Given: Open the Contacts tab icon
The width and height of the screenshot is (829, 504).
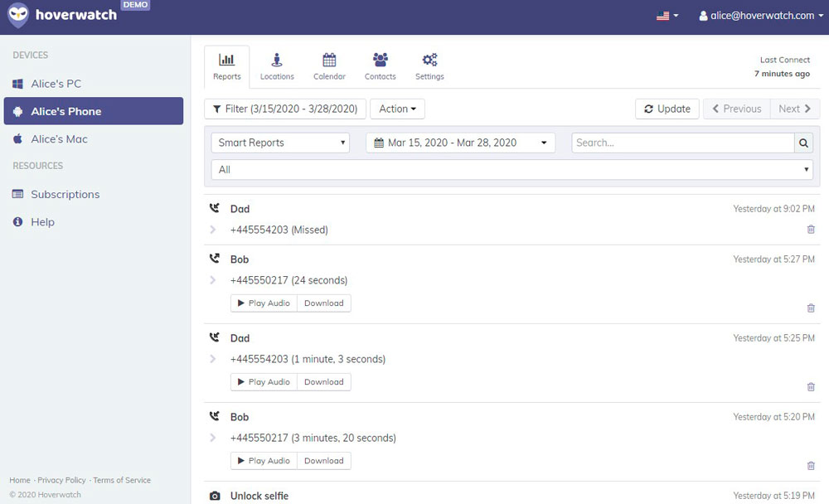Looking at the screenshot, I should coord(381,61).
